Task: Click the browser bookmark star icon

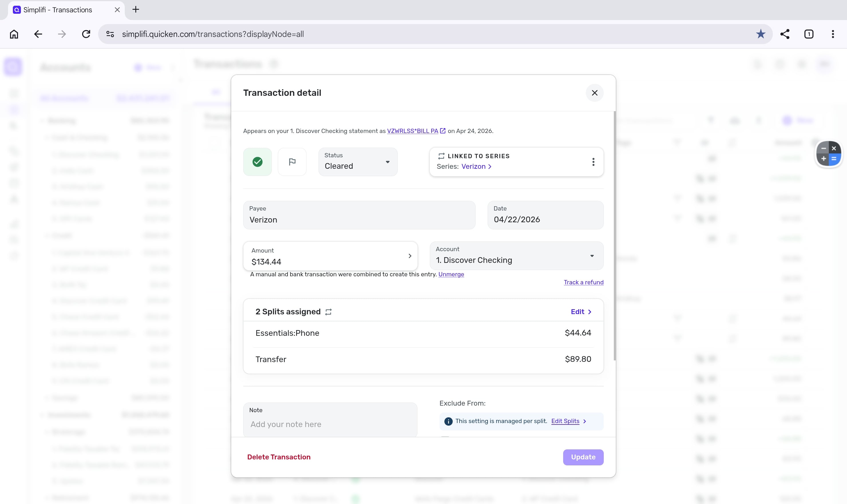Action: point(760,34)
